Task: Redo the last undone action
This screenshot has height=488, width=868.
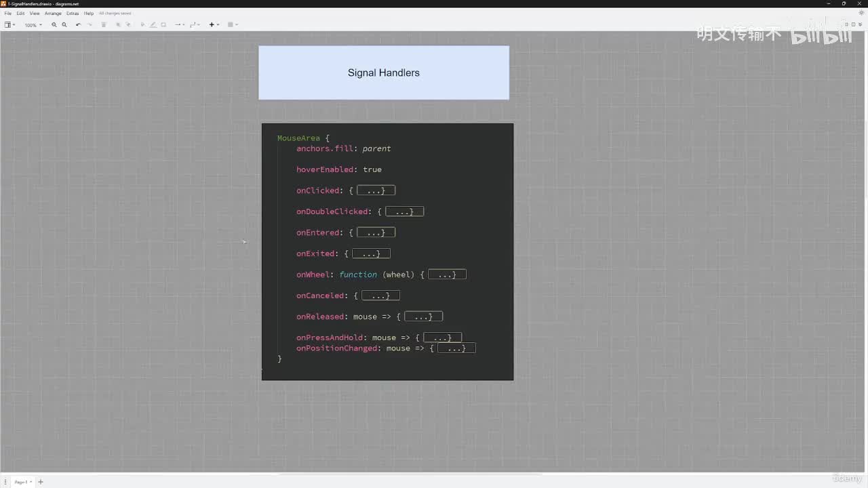Action: pos(90,25)
